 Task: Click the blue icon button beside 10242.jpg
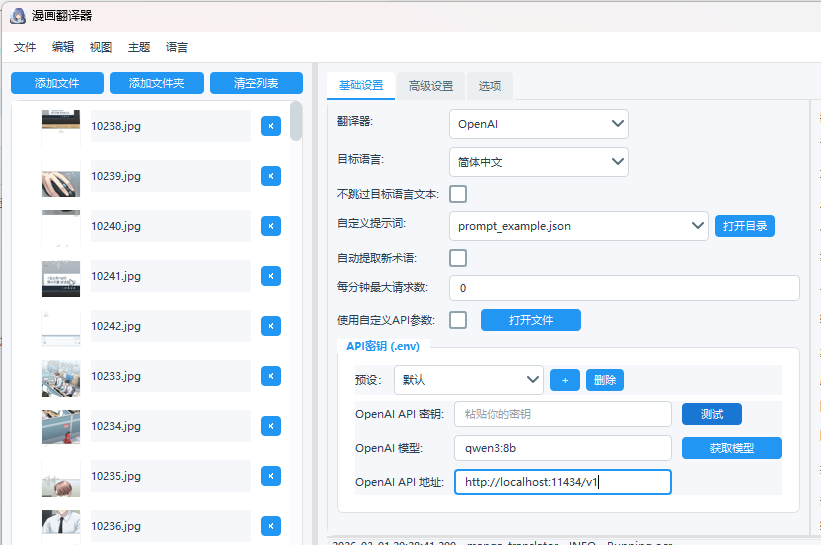coord(271,326)
